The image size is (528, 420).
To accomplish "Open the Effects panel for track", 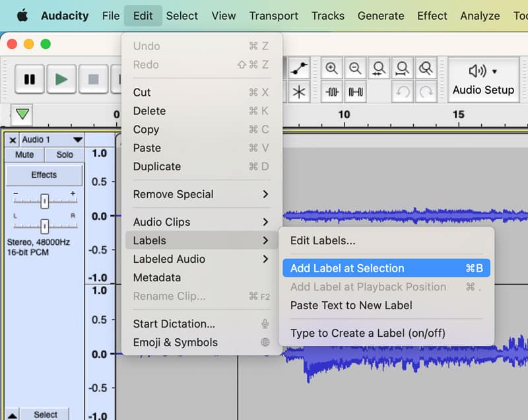I will click(44, 175).
